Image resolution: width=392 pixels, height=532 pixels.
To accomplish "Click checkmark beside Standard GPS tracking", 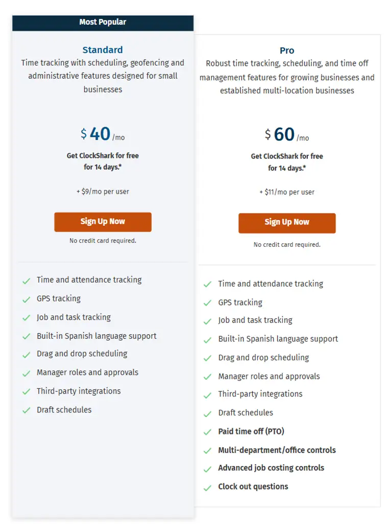I will 26,299.
